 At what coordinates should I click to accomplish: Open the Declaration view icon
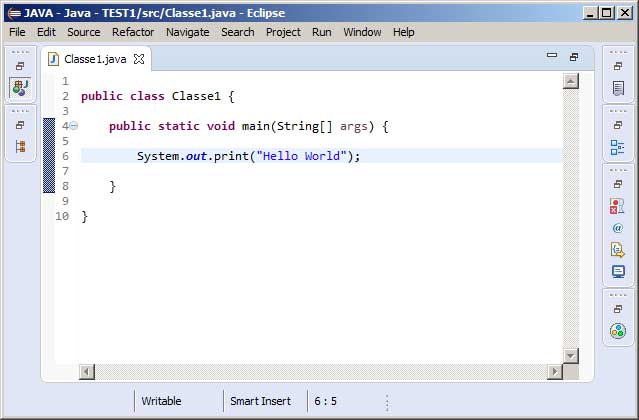(617, 250)
